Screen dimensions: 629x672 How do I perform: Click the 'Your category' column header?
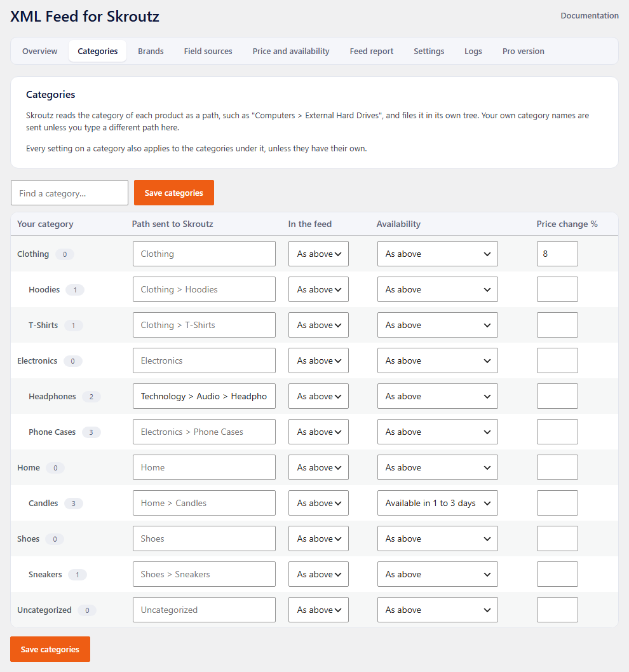coord(45,224)
